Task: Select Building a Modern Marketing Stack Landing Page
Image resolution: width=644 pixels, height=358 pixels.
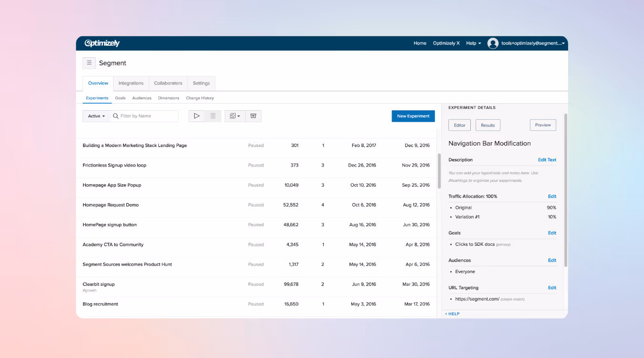Action: 135,146
